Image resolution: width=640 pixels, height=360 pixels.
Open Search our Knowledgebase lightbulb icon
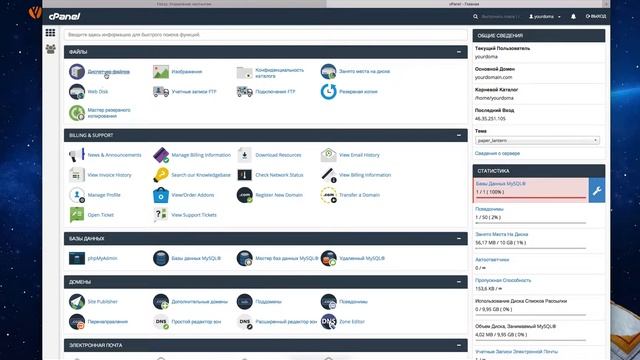pos(161,175)
